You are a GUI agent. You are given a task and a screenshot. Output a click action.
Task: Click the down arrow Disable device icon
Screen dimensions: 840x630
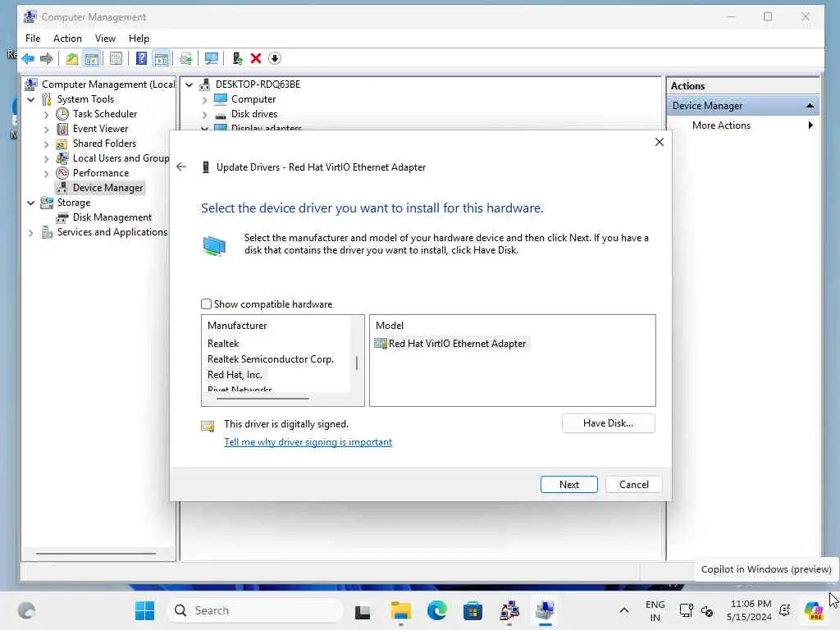pyautogui.click(x=274, y=58)
